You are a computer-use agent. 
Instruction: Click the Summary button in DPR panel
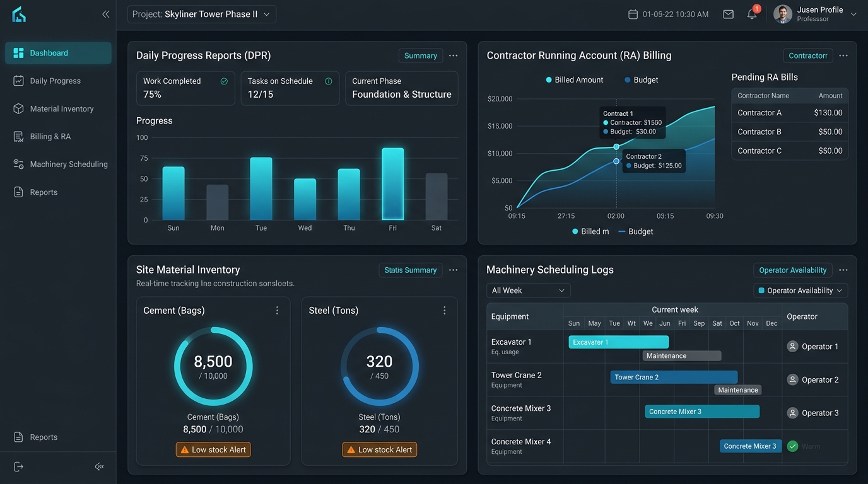pyautogui.click(x=421, y=55)
